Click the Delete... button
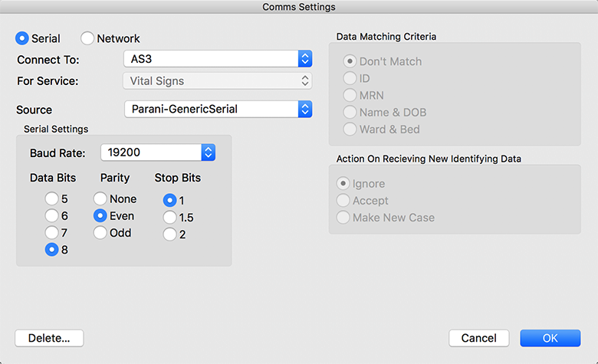The height and width of the screenshot is (364, 598). coord(49,338)
